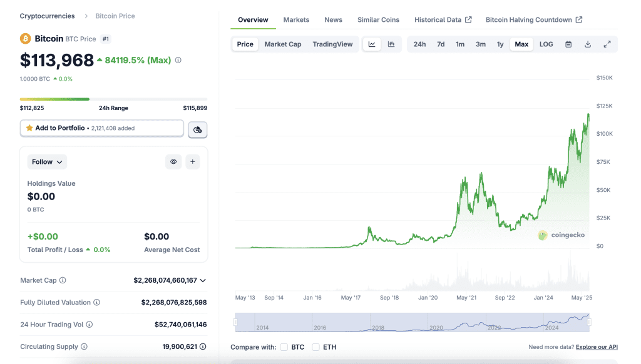Click Add to Portfolio button
Viewport: 641px width, 364px height.
[102, 128]
